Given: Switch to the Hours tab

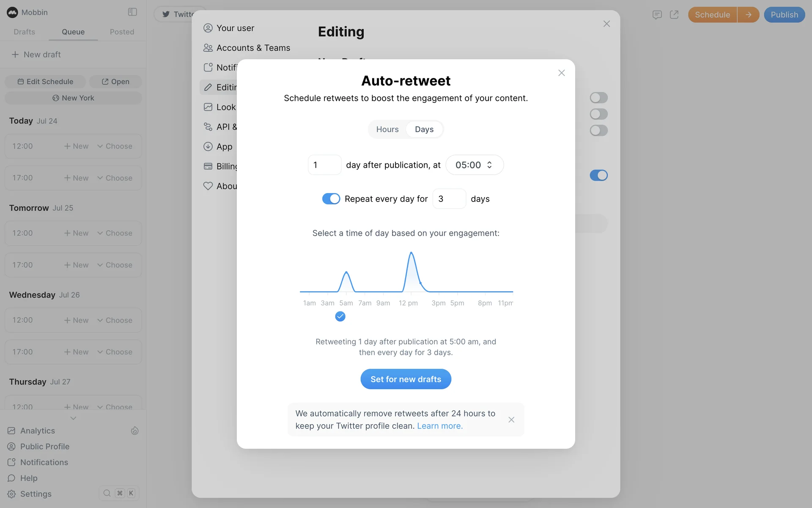Looking at the screenshot, I should (387, 130).
